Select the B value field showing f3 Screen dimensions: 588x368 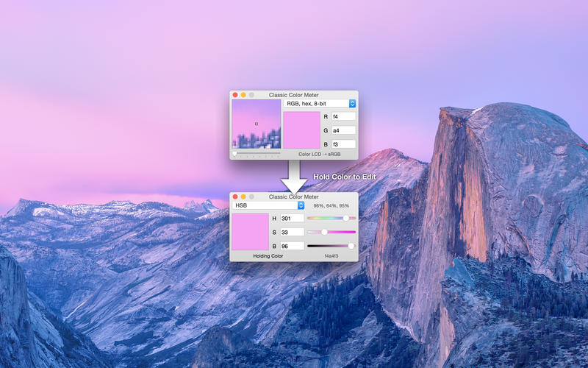pos(343,144)
